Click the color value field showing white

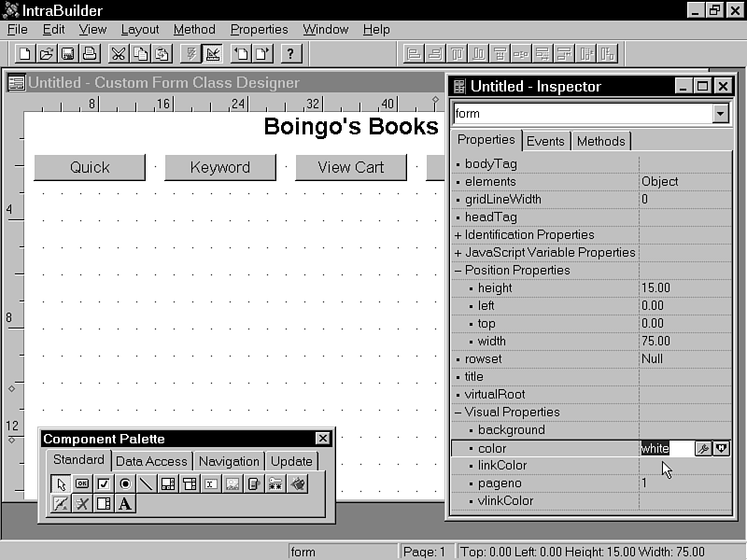pyautogui.click(x=667, y=449)
